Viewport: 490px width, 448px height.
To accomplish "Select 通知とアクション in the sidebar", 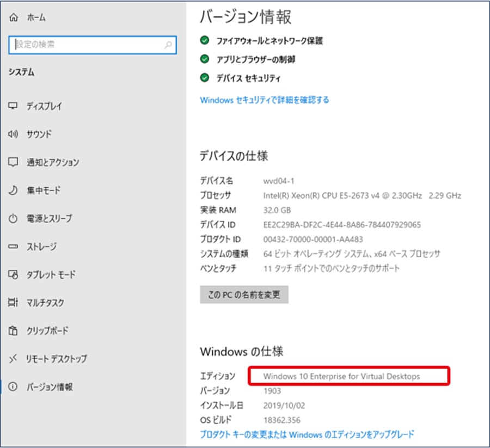I will click(53, 162).
